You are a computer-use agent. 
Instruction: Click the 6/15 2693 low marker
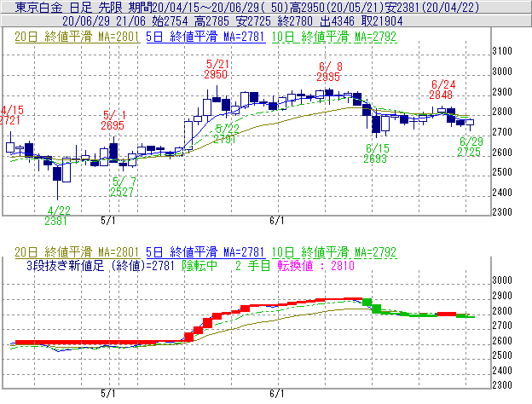point(376,153)
